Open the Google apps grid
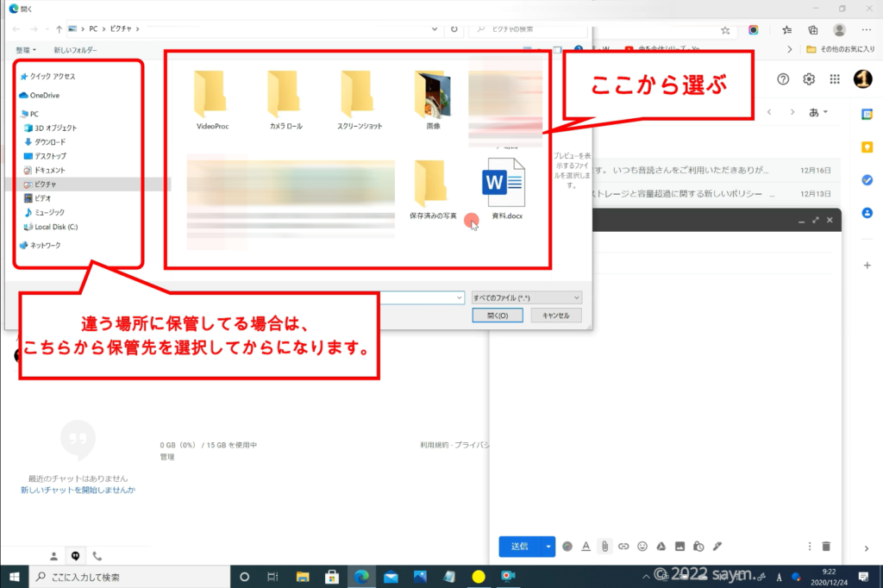The height and width of the screenshot is (588, 883). click(835, 79)
